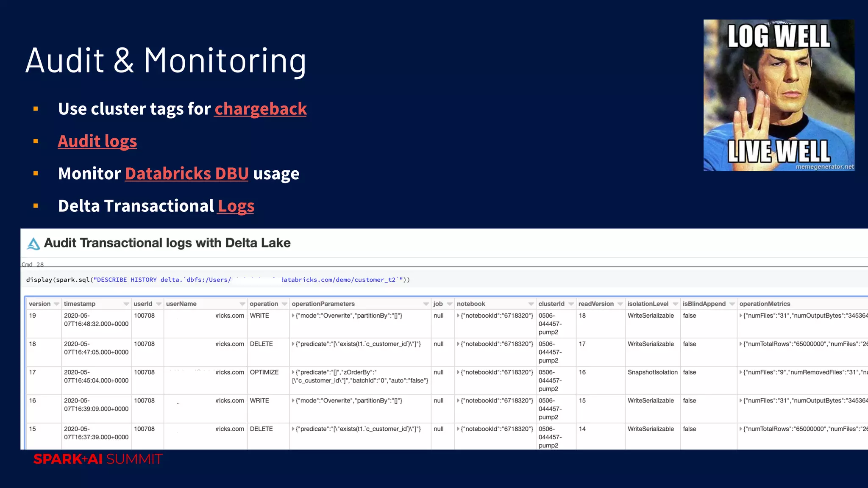The height and width of the screenshot is (488, 868).
Task: Open the timestamp column dropdown arrow
Action: [126, 304]
